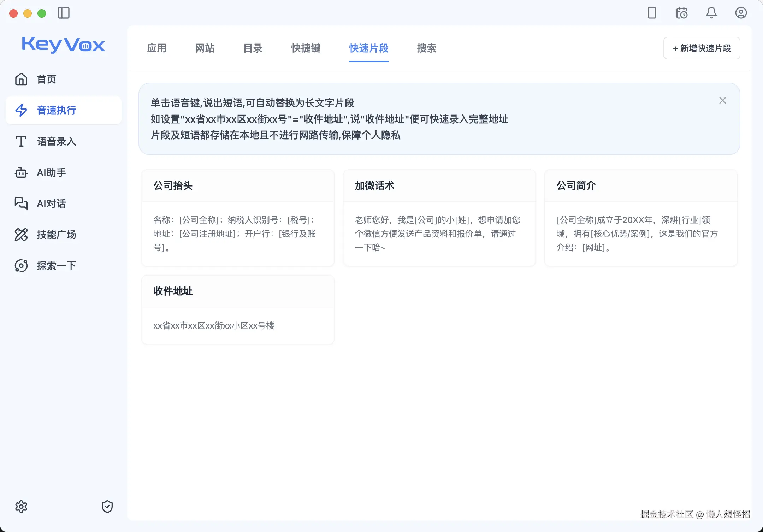Open the 快捷键 tab
This screenshot has width=763, height=532.
305,48
